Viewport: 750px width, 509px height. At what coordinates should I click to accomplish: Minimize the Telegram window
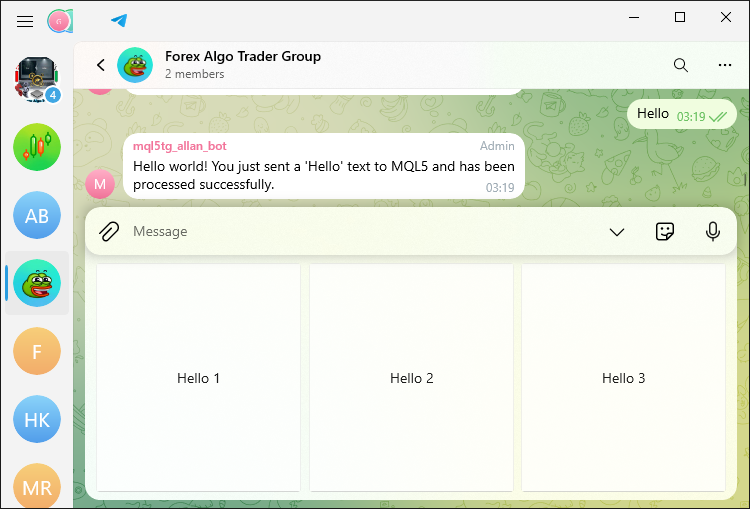coord(634,18)
